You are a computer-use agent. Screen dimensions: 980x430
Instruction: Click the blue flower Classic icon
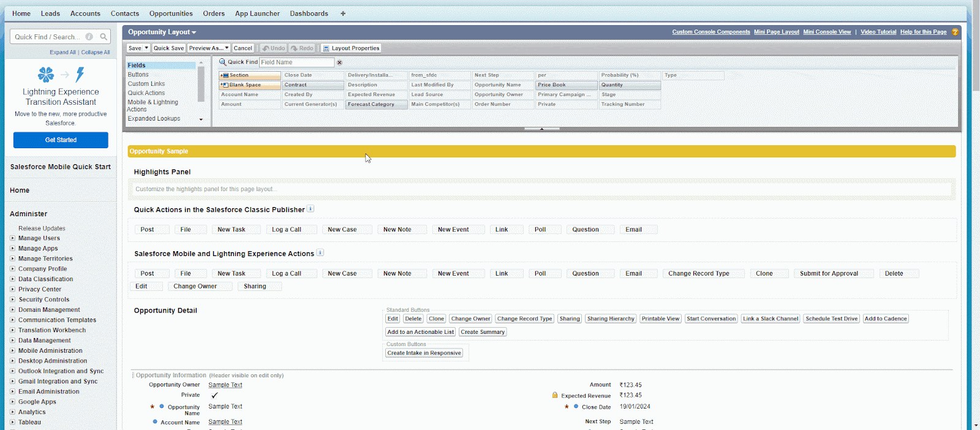pos(46,75)
